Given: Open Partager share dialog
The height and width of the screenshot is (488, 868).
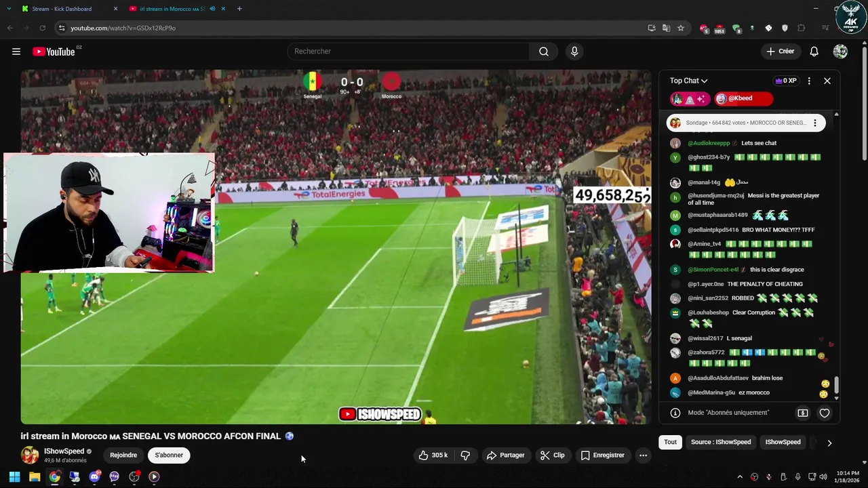Looking at the screenshot, I should [506, 455].
